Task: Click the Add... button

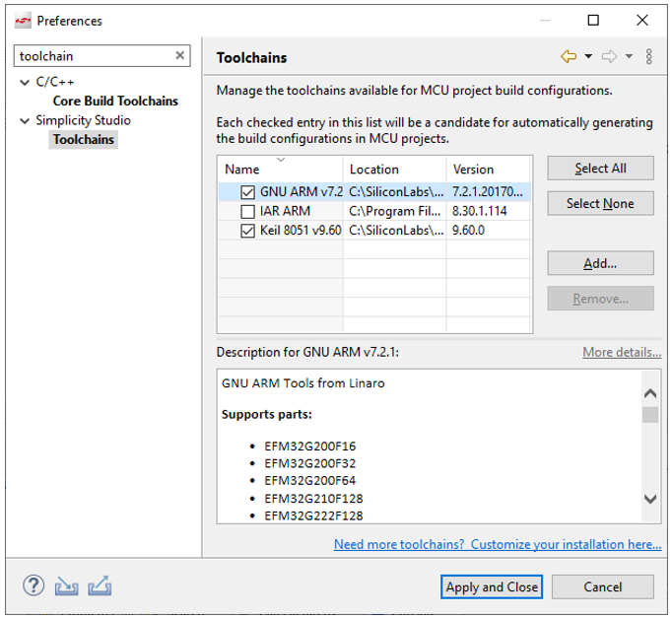Action: point(600,263)
